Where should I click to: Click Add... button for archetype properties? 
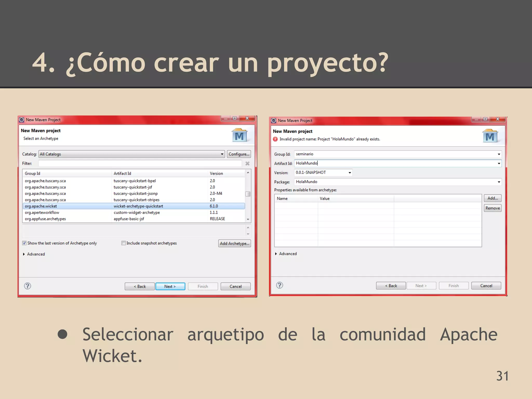click(493, 198)
